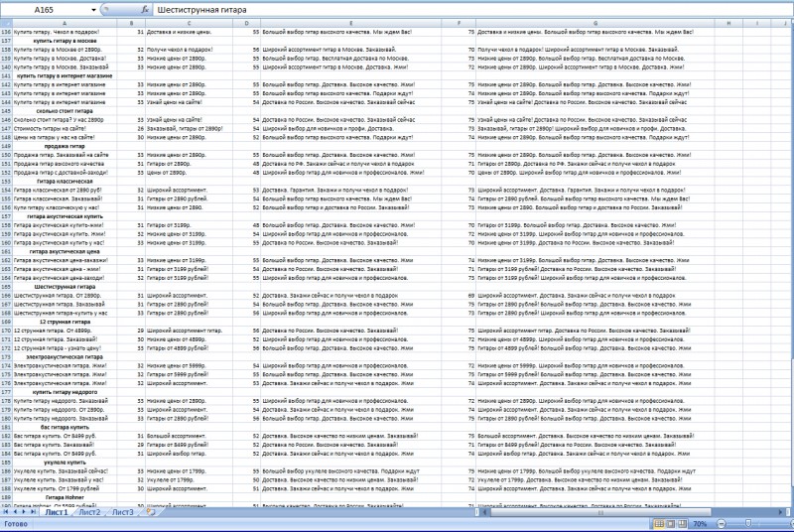
Task: Click the cell 'Гитара Hohner' heading
Action: click(x=65, y=497)
